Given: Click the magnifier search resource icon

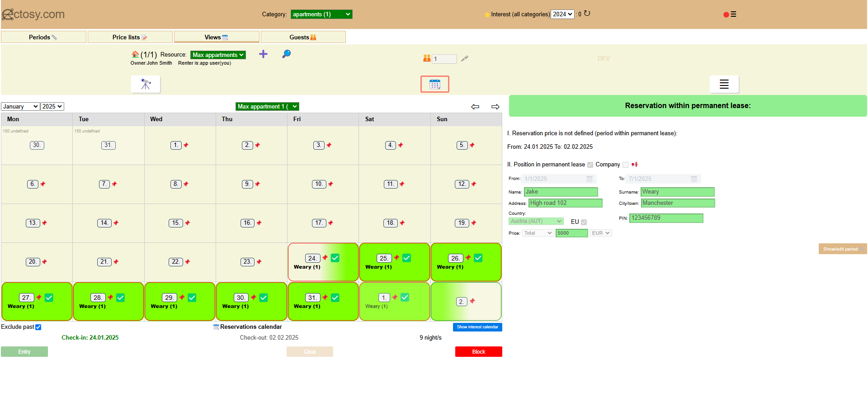Looking at the screenshot, I should 286,54.
